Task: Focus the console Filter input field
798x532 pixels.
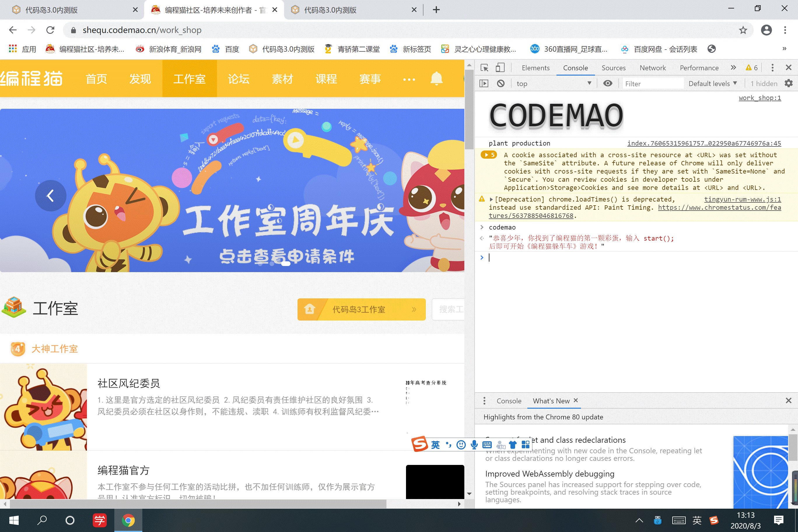Action: (x=653, y=83)
